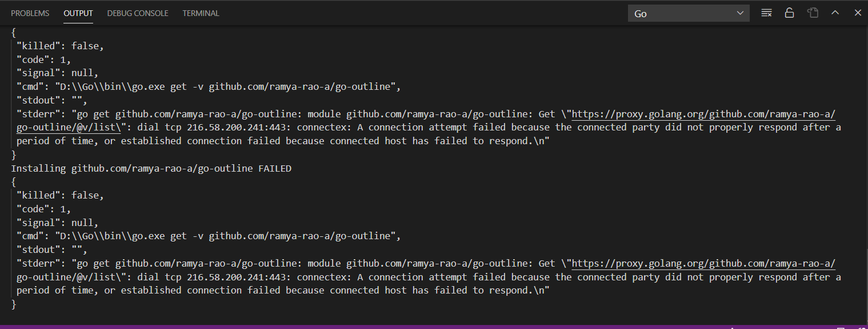
Task: Maximize the panel with the up chevron
Action: click(835, 13)
